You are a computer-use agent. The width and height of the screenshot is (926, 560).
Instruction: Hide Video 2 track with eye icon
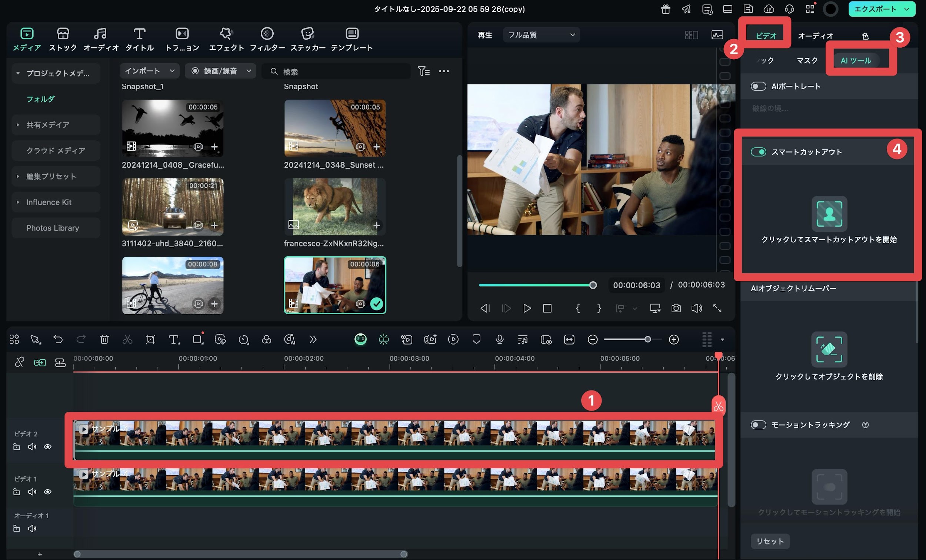pos(48,447)
